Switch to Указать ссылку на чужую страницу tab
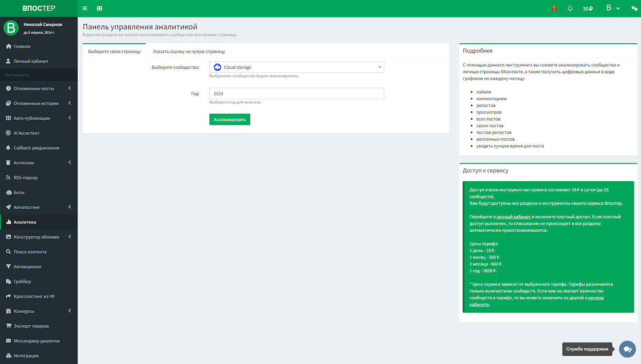This screenshot has height=364, width=641. coord(189,51)
